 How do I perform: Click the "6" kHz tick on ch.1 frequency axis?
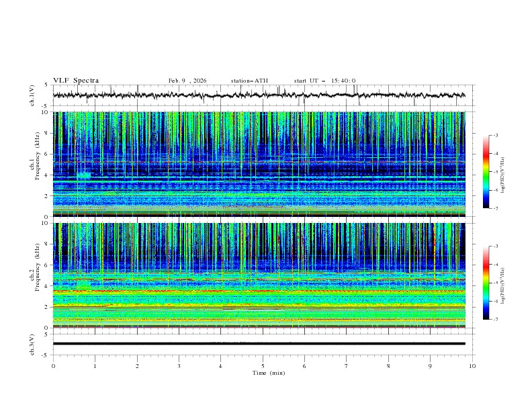48,154
